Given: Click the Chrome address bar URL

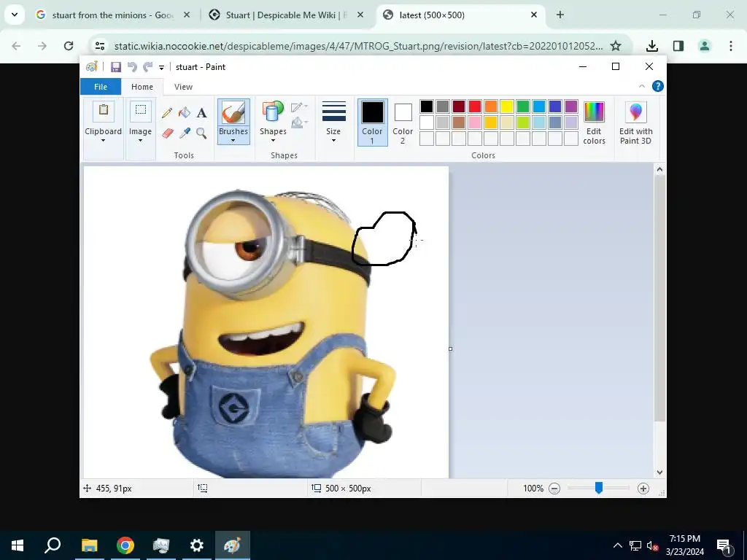Looking at the screenshot, I should [x=358, y=46].
